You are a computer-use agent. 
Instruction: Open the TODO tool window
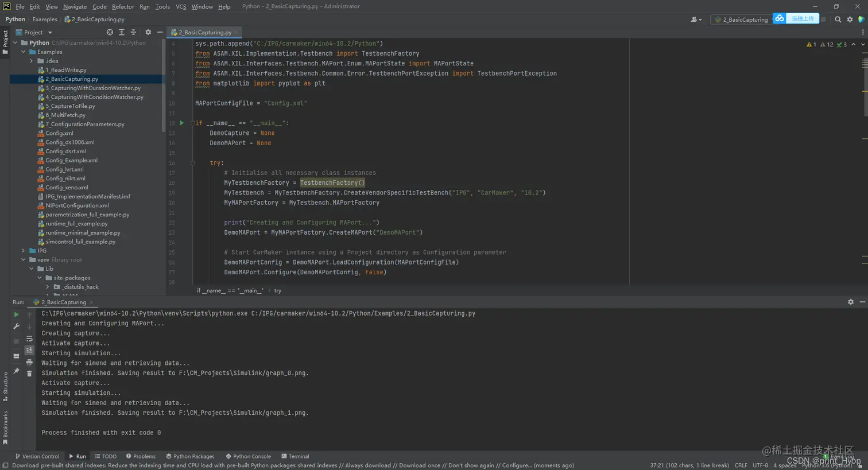[106, 456]
